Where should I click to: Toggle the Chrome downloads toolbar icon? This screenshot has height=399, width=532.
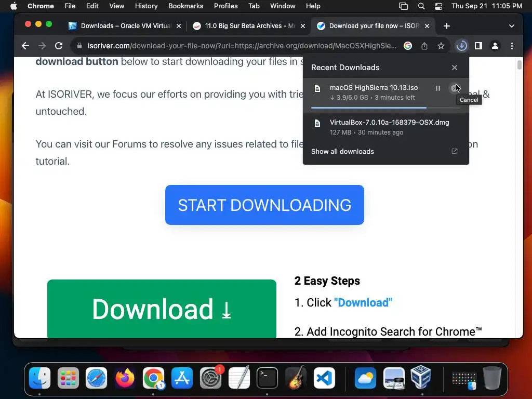461,46
